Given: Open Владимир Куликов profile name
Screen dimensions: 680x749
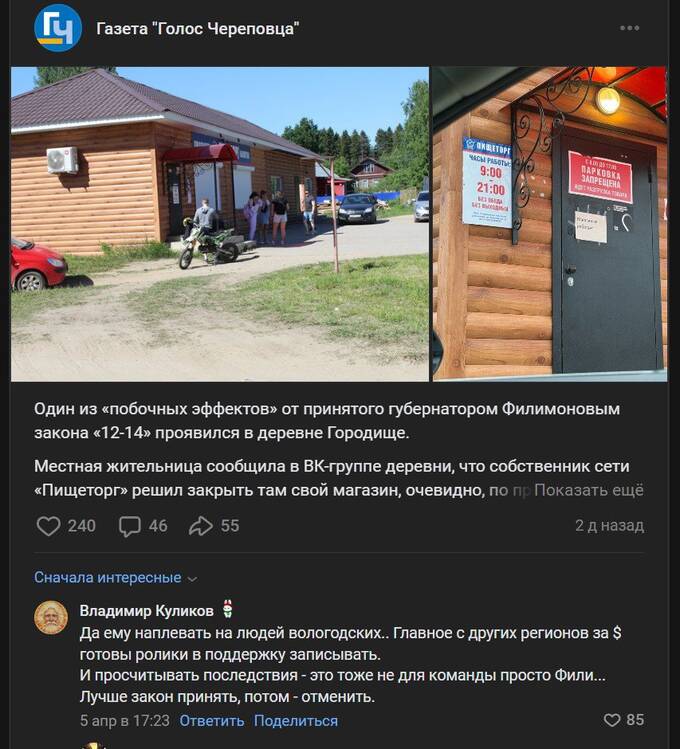Looking at the screenshot, I should click(x=147, y=610).
